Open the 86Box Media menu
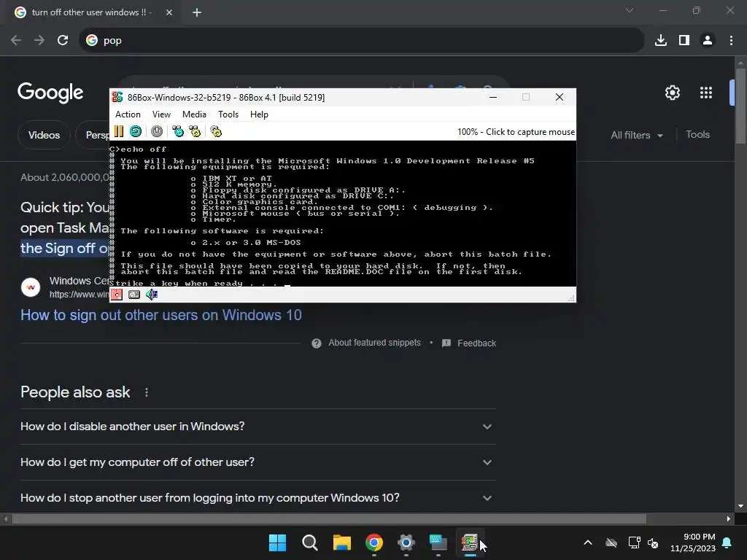Viewport: 747px width, 560px height. point(194,114)
